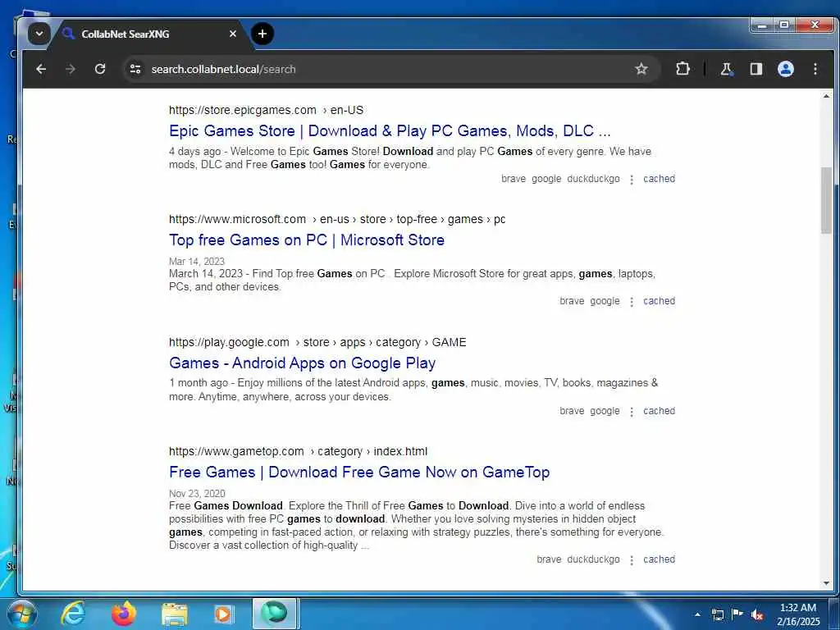Open cached version of Google Play result
The height and width of the screenshot is (630, 840).
[x=659, y=411]
